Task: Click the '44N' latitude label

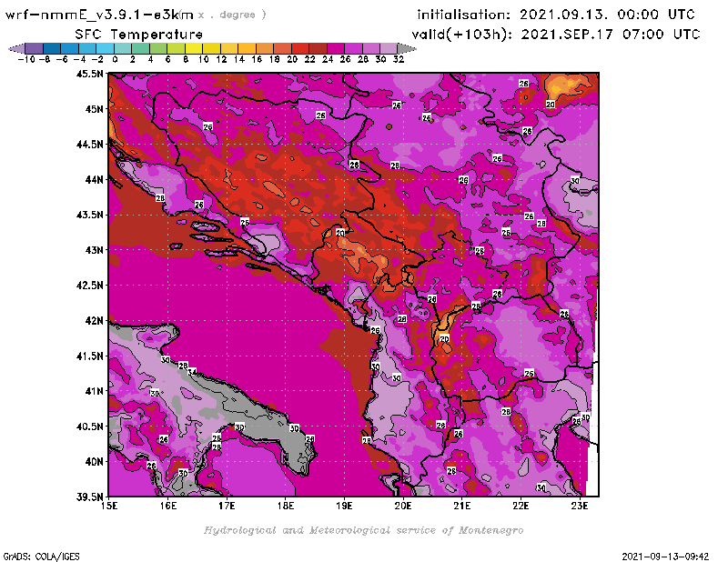Action: click(x=95, y=179)
